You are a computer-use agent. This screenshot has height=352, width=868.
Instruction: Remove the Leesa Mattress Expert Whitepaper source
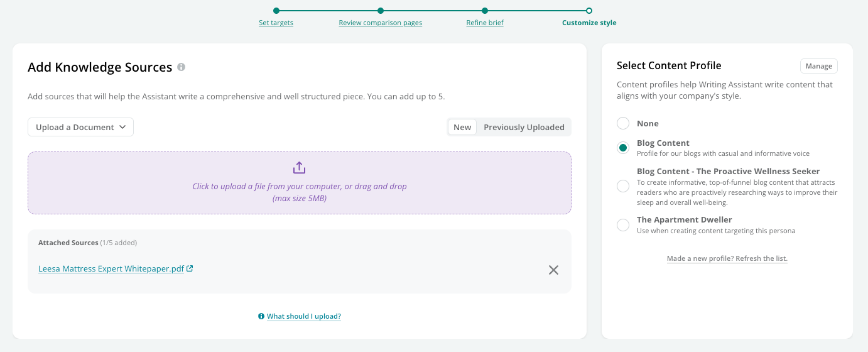(x=553, y=270)
